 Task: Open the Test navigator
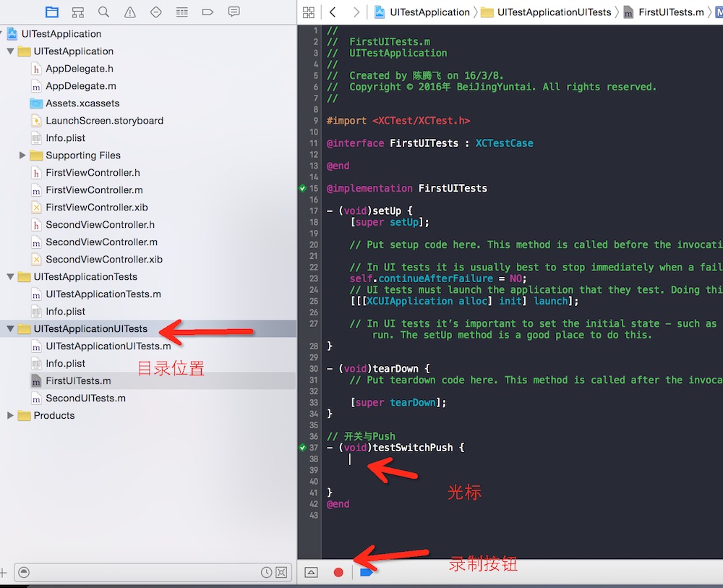click(x=155, y=12)
